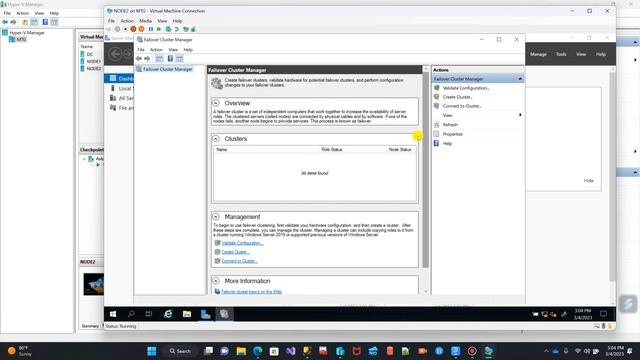Click Help in Actions pane
640x360 pixels.
click(447, 144)
